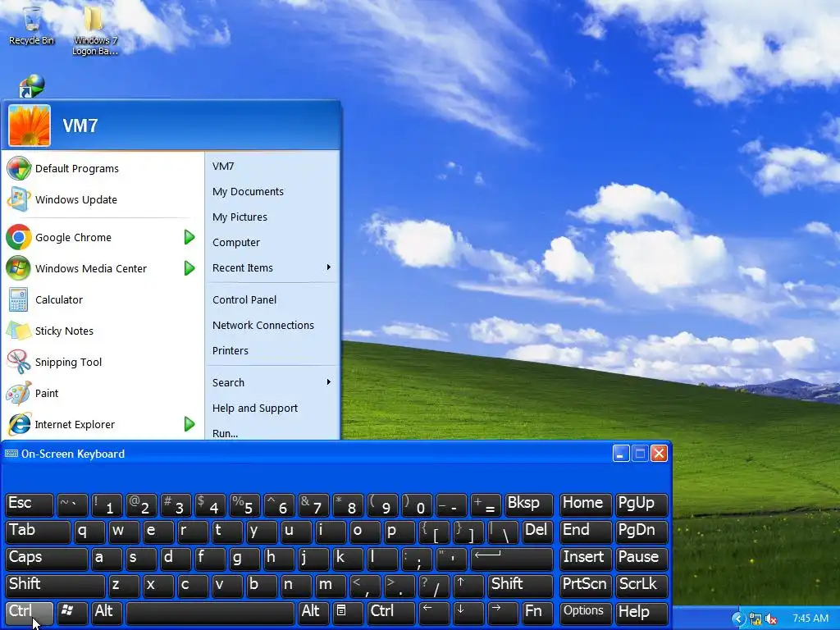Expand the Windows Media Center jump list arrow
This screenshot has height=630, width=840.
coord(189,268)
